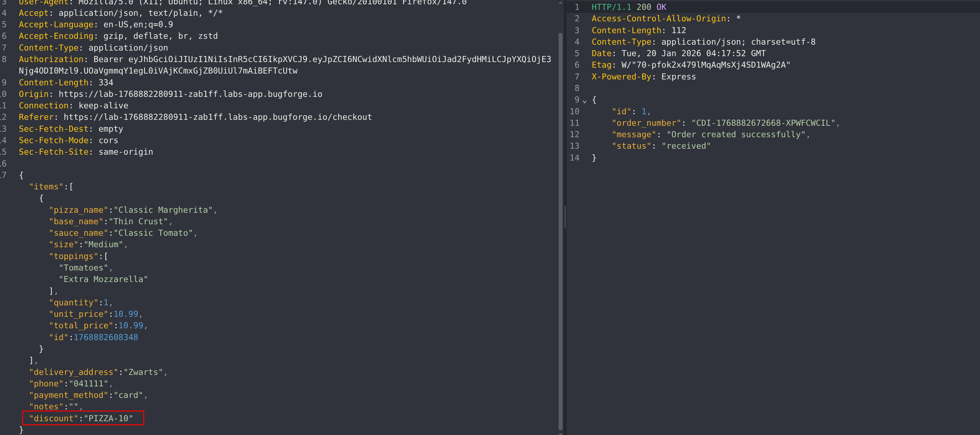Collapse the response JSON body fold chevron
The width and height of the screenshot is (980, 435).
click(x=584, y=101)
